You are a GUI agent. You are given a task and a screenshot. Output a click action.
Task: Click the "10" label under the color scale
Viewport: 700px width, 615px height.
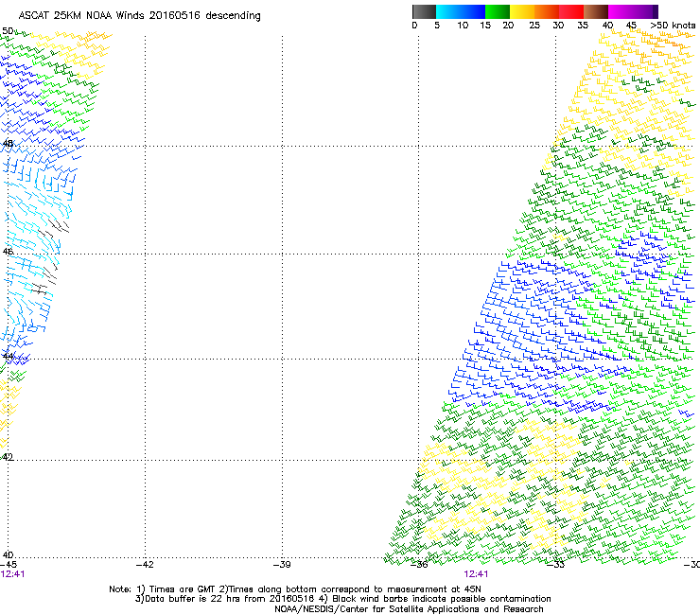pyautogui.click(x=463, y=25)
